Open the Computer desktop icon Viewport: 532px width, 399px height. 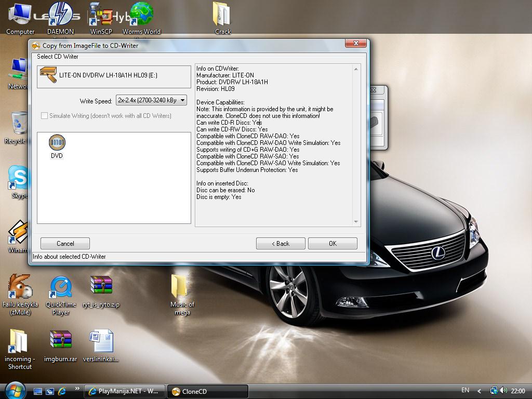click(20, 18)
